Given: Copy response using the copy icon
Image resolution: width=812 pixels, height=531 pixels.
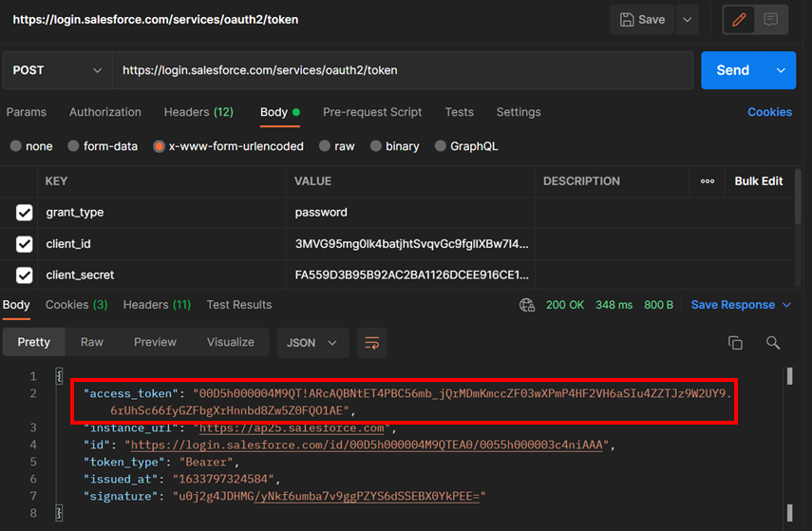Looking at the screenshot, I should [735, 343].
